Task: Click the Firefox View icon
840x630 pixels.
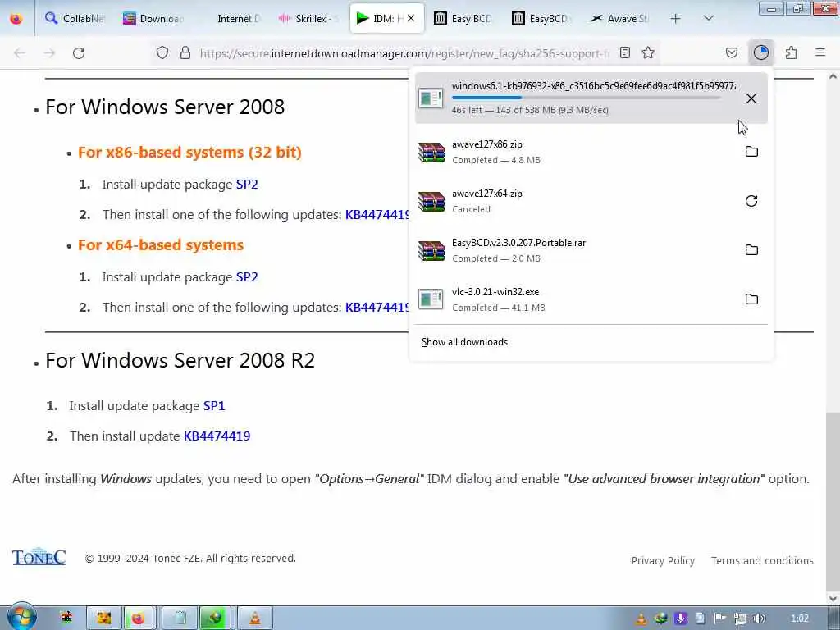Action: pos(16,18)
